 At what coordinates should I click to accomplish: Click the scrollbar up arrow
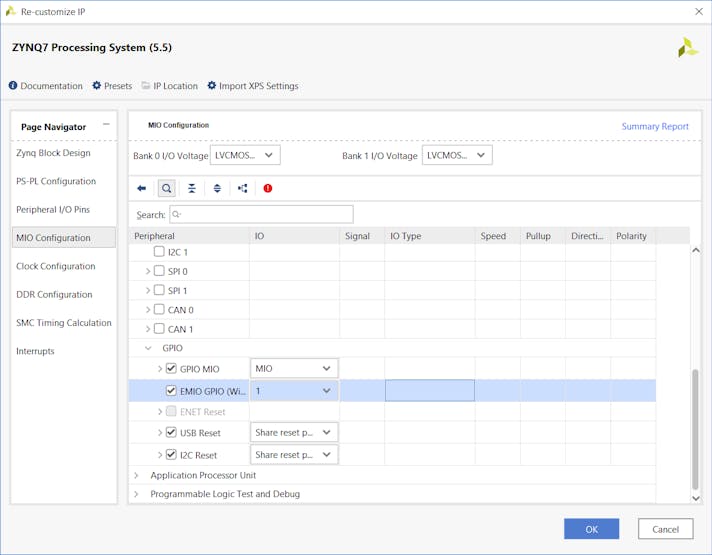(x=696, y=250)
